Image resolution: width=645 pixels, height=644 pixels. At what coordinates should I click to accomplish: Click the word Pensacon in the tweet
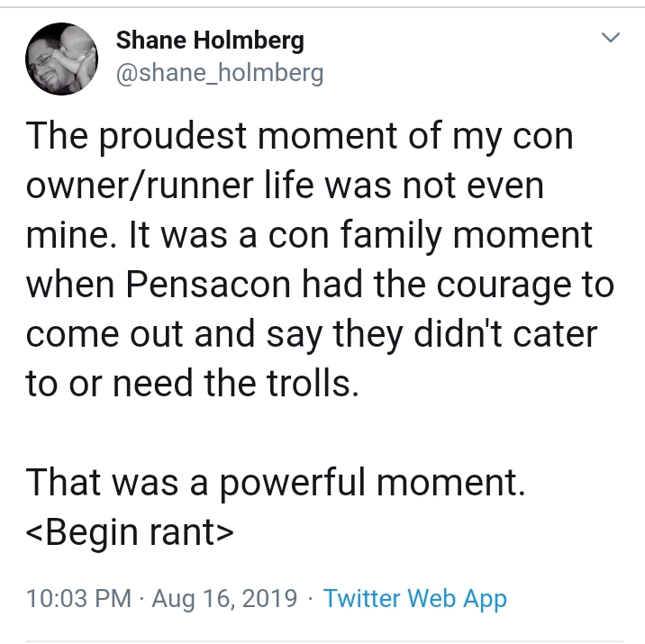pyautogui.click(x=208, y=284)
